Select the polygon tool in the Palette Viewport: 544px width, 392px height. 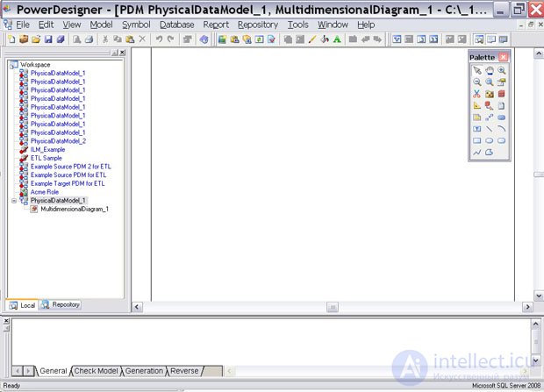click(490, 153)
